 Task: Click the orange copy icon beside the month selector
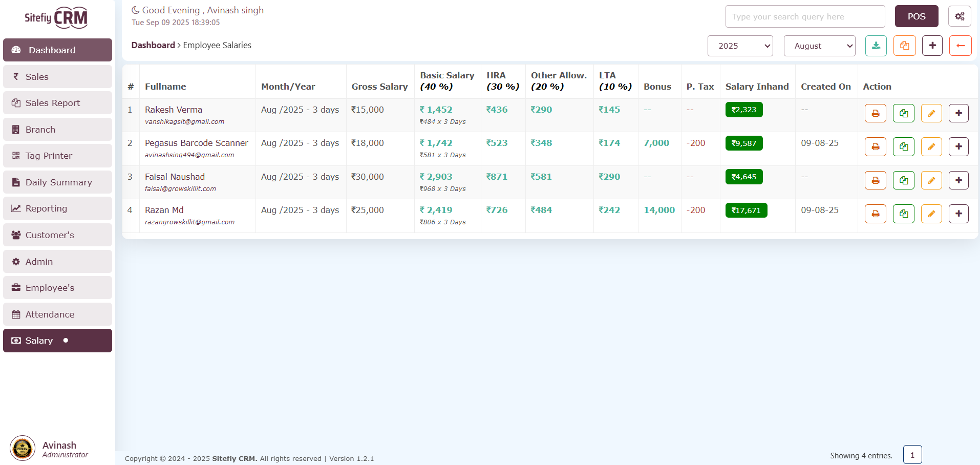[x=904, y=46]
